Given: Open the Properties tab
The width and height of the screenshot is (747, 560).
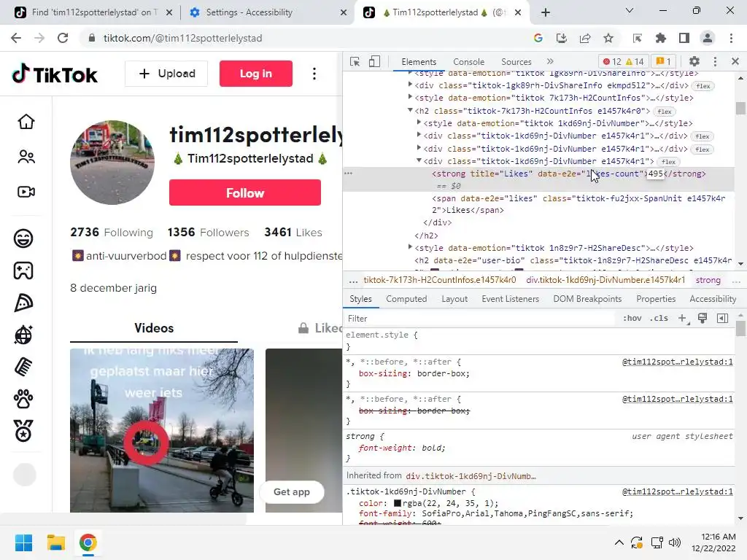Looking at the screenshot, I should click(x=656, y=299).
